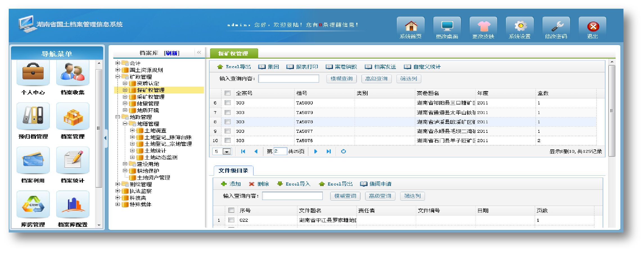Open 个人中心 briefcase icon
The height and width of the screenshot is (253, 644).
[33, 72]
